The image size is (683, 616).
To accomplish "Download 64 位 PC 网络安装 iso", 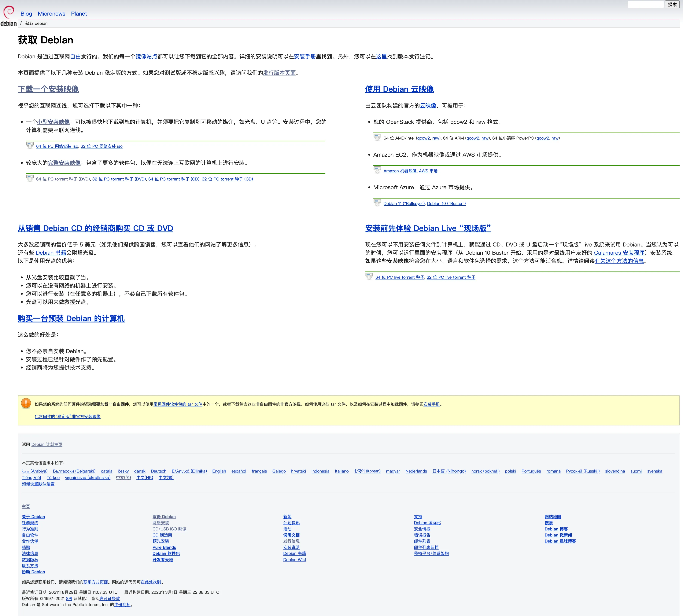I will [57, 146].
